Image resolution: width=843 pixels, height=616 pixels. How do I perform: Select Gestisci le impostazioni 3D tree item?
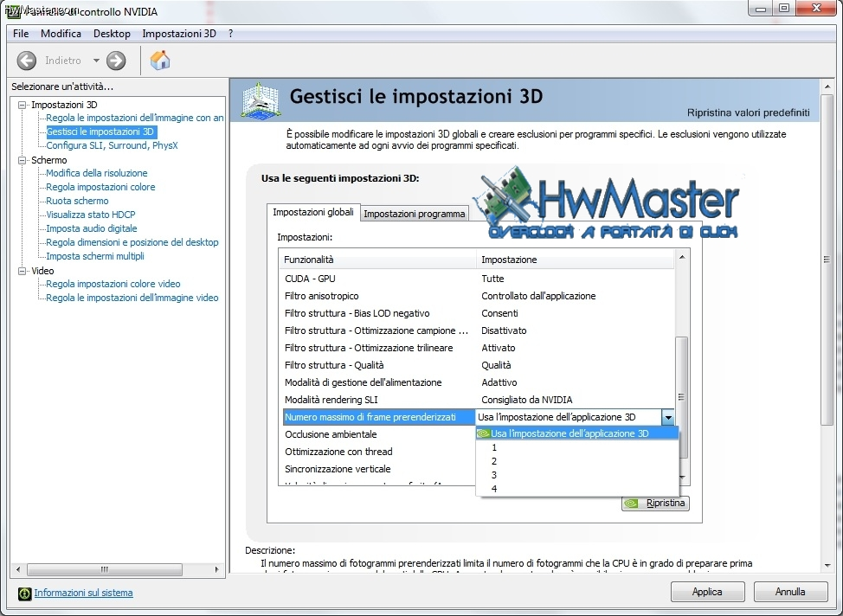(x=100, y=132)
